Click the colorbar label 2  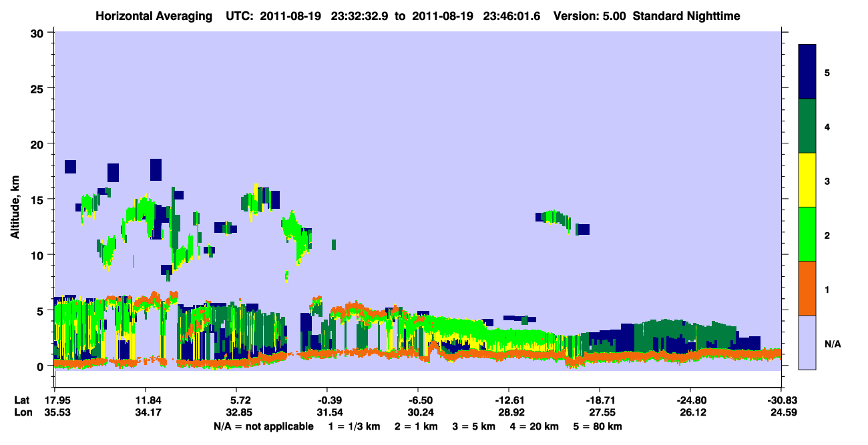click(x=827, y=236)
